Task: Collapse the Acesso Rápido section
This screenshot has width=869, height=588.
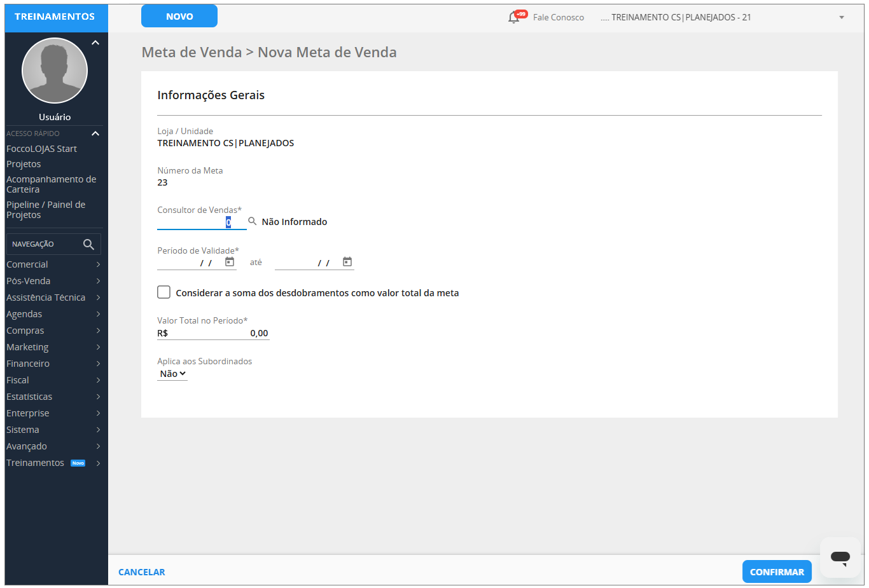Action: click(95, 133)
